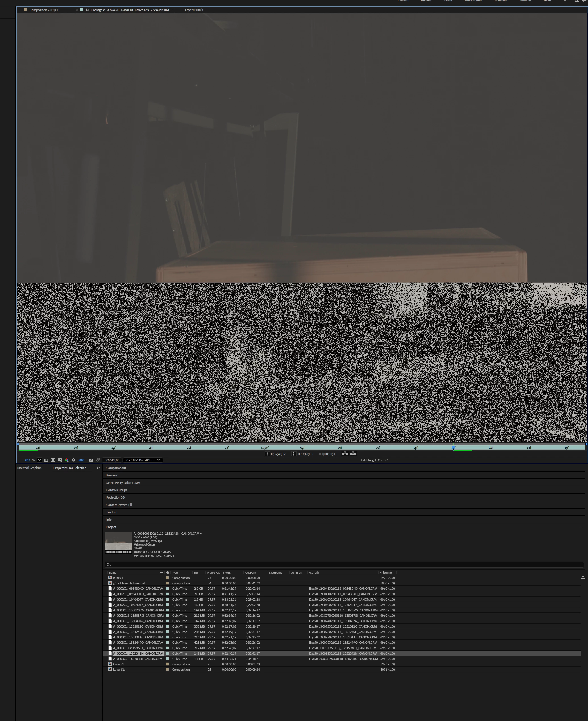Open the Essential Graphics tab
Viewport: 588px width, 721px height.
pos(29,468)
